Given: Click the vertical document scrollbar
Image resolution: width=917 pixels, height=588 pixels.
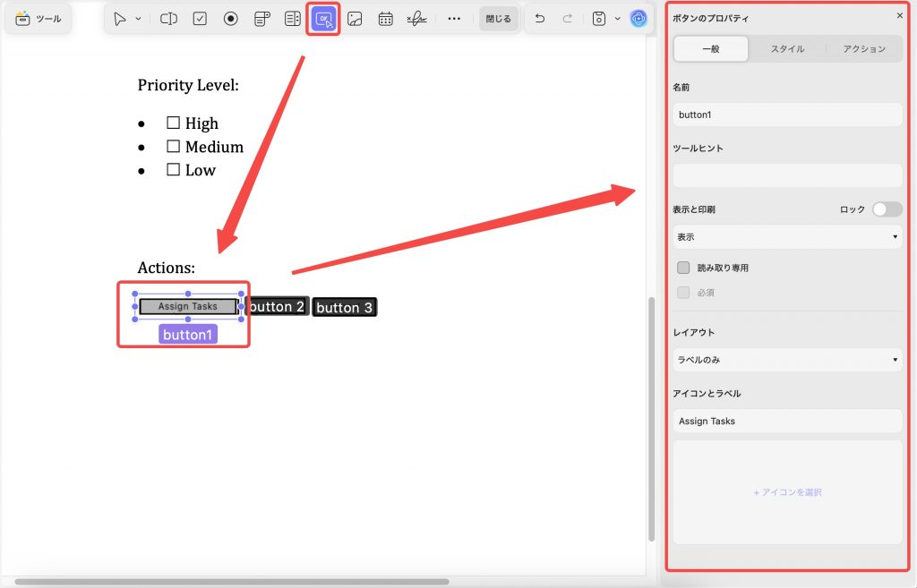Looking at the screenshot, I should click(x=651, y=419).
